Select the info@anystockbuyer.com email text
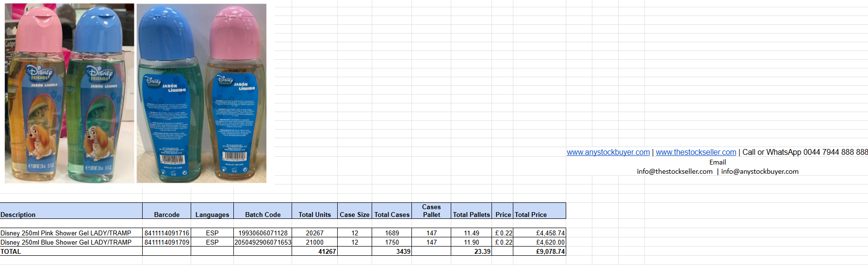This screenshot has height=265, width=868. [760, 171]
